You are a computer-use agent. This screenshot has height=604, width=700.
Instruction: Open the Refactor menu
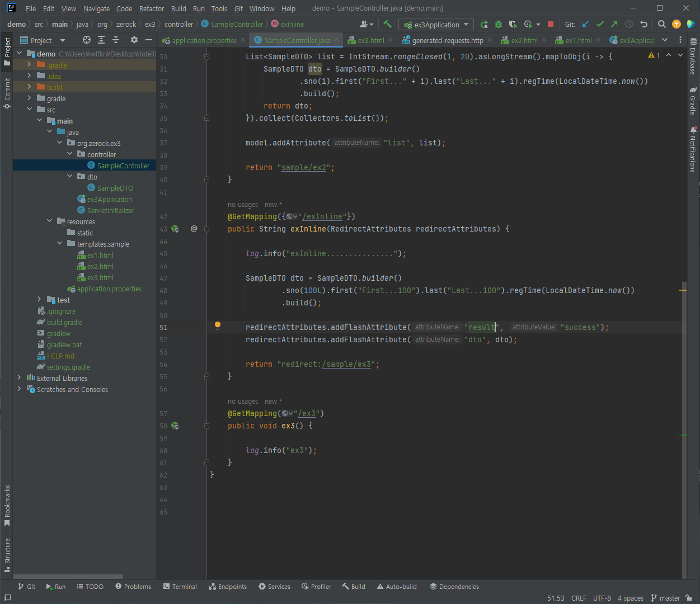151,8
